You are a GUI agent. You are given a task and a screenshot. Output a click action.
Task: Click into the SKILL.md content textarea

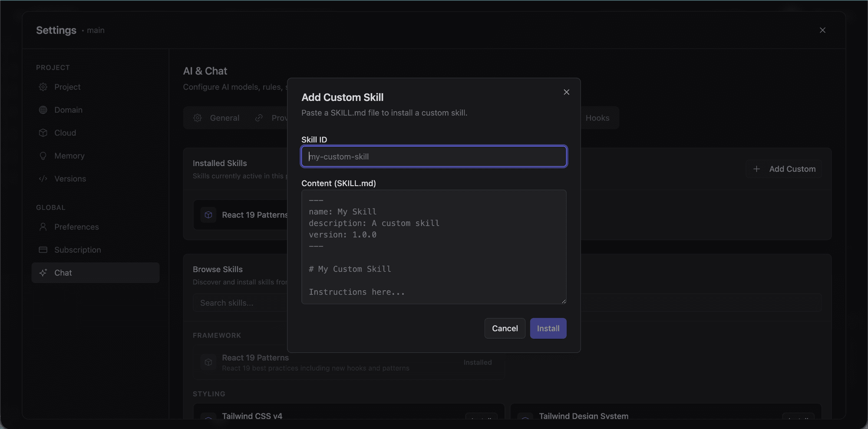pyautogui.click(x=434, y=247)
